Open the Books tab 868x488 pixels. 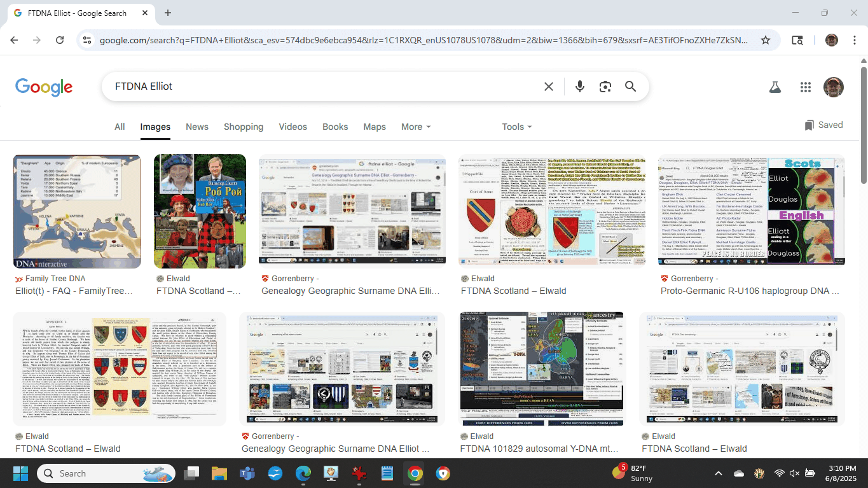[x=335, y=127]
